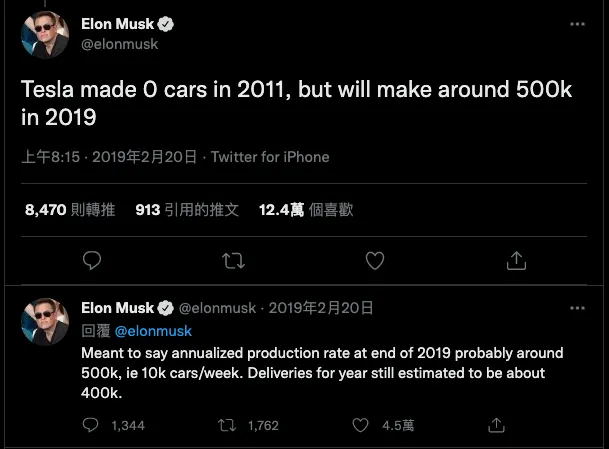Open Elon Musk's profile picture in main tweet
Screen dimensions: 609x449
tap(45, 35)
